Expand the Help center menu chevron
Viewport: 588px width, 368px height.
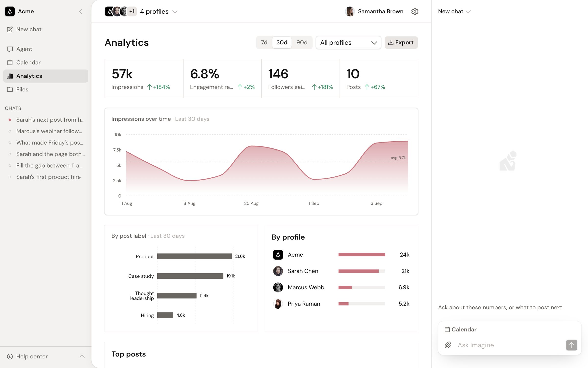click(82, 356)
